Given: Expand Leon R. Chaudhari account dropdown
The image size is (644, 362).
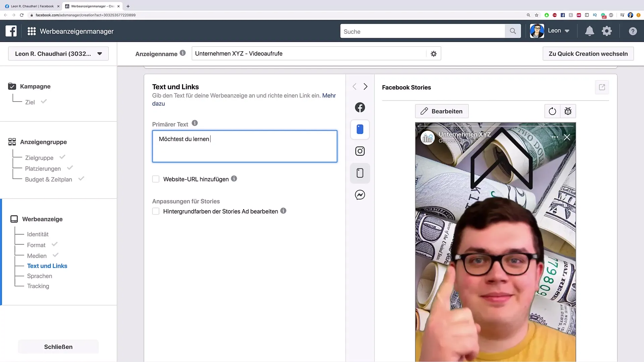Looking at the screenshot, I should point(100,54).
